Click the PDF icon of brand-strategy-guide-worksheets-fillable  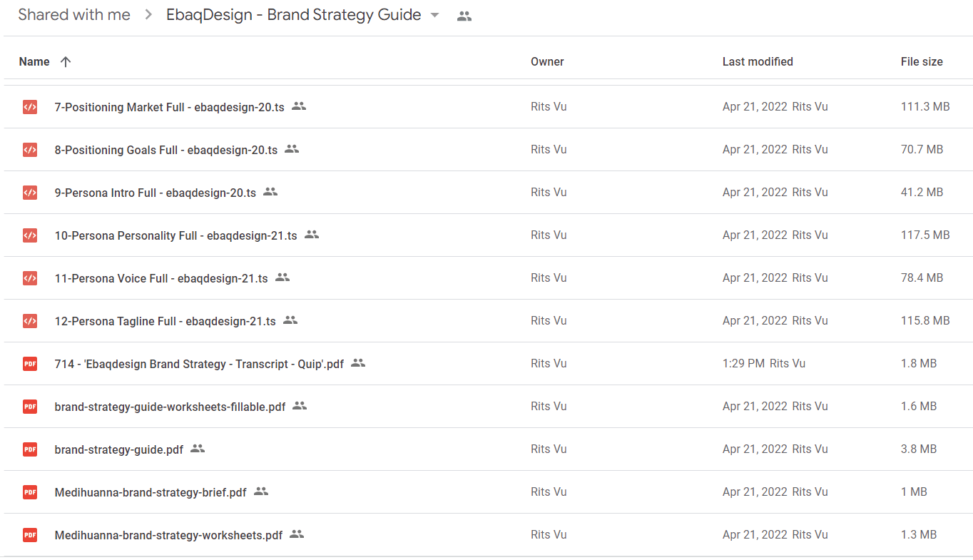click(29, 407)
